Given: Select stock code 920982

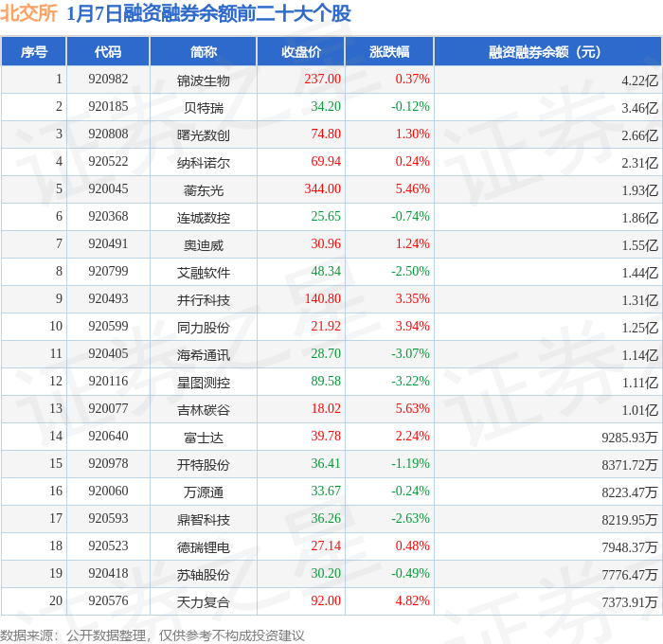Looking at the screenshot, I should coord(108,79).
